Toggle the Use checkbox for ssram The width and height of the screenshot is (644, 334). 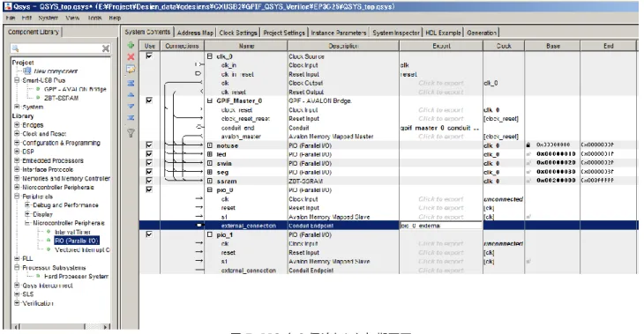click(x=149, y=181)
